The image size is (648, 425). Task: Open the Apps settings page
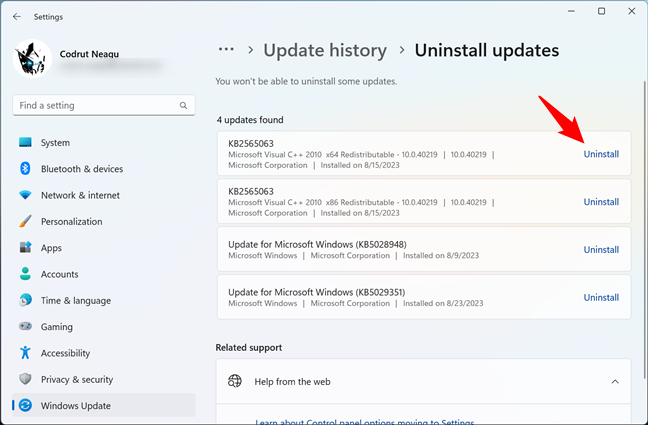104,248
